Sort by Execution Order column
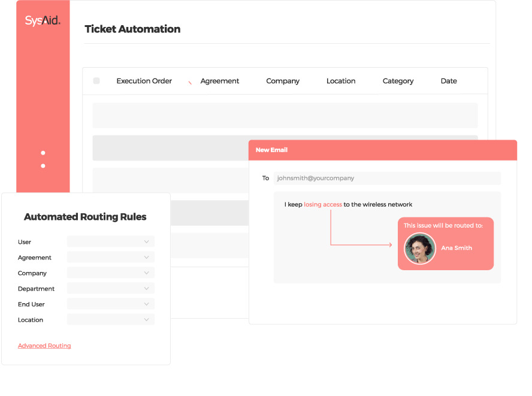Image resolution: width=532 pixels, height=396 pixels. 144,81
